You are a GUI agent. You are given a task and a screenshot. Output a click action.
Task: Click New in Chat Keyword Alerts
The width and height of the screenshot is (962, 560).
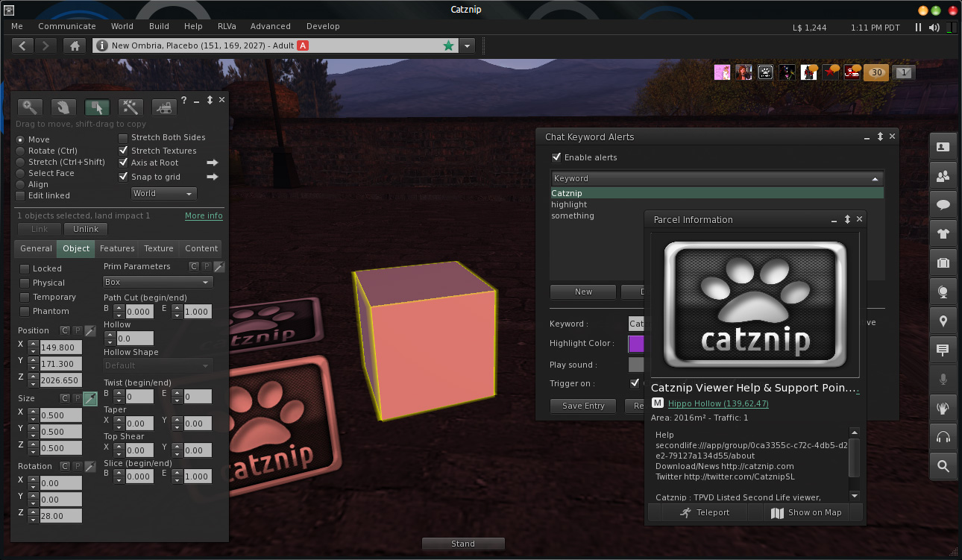pyautogui.click(x=583, y=292)
